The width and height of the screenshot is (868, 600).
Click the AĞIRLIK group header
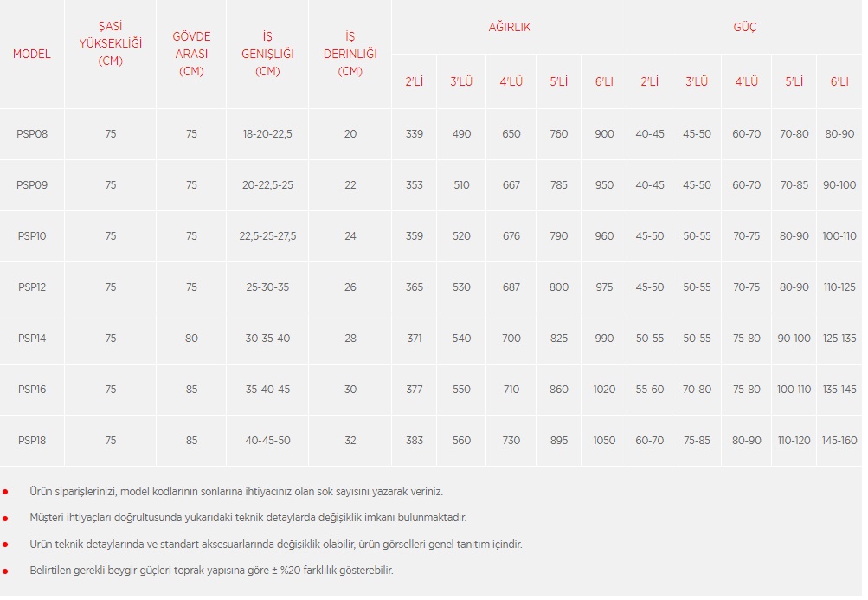tap(510, 27)
